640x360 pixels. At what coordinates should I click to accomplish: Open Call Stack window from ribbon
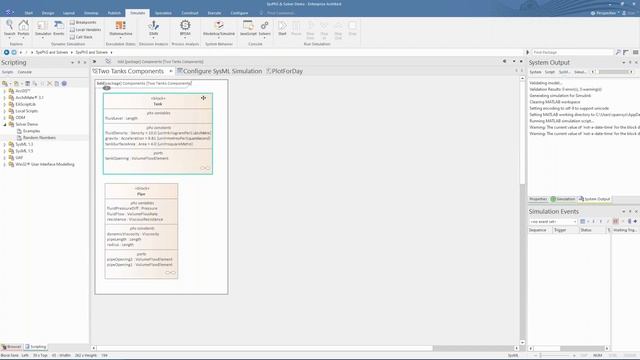click(81, 37)
